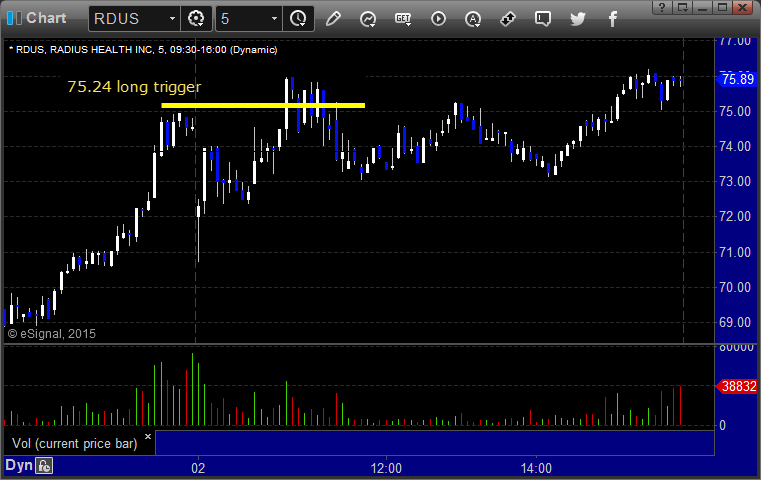Open the help question mark button
The height and width of the screenshot is (480, 761).
662,7
